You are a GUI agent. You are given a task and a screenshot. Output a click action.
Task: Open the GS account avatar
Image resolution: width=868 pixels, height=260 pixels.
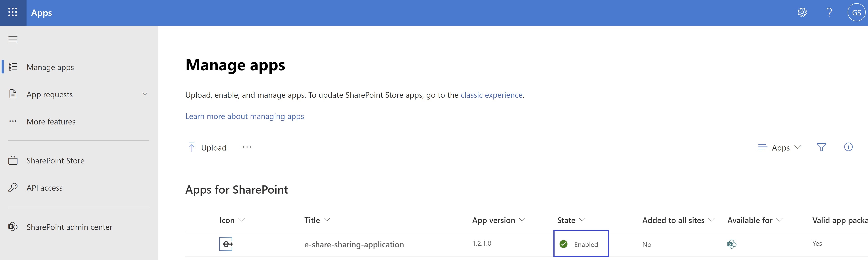pyautogui.click(x=856, y=13)
